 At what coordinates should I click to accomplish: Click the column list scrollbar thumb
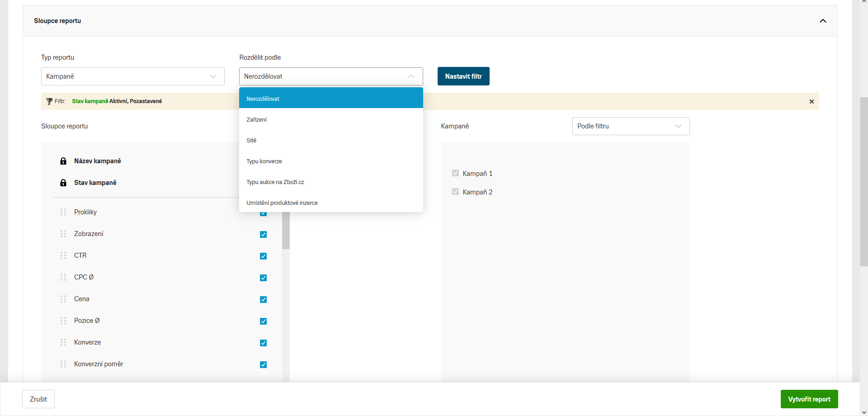286,232
